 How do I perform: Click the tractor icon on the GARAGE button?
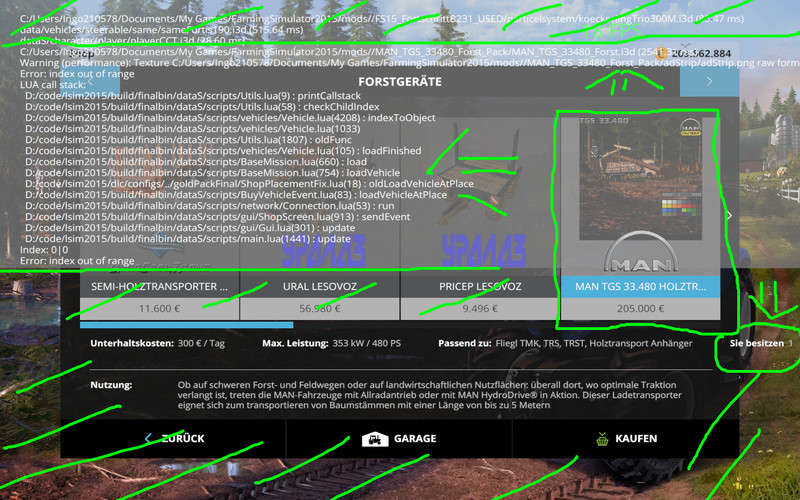click(x=375, y=439)
